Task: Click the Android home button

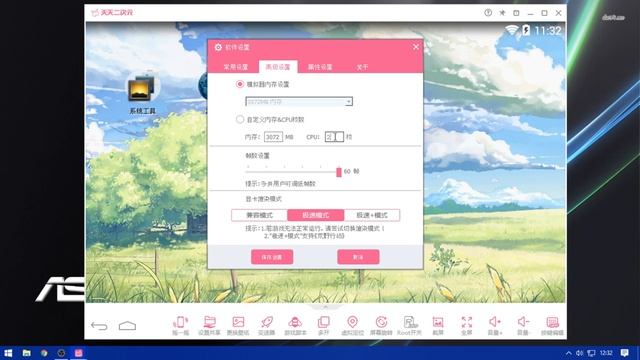Action: 127,326
